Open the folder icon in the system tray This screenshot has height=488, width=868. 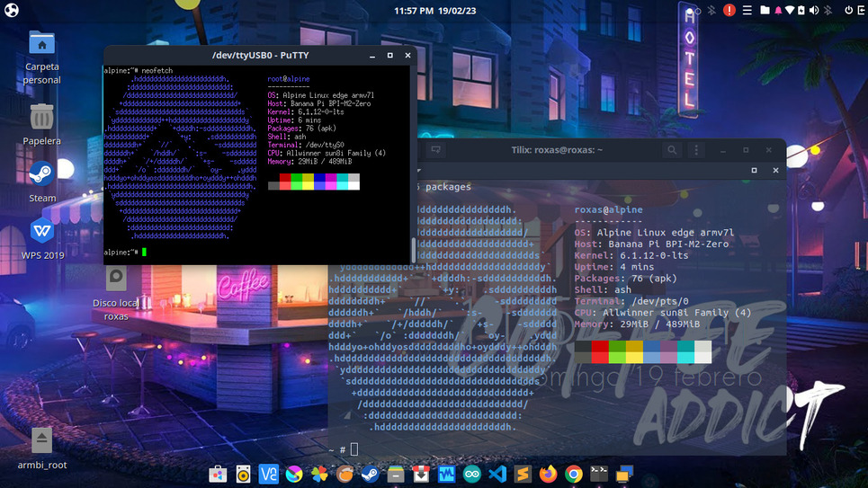click(765, 10)
